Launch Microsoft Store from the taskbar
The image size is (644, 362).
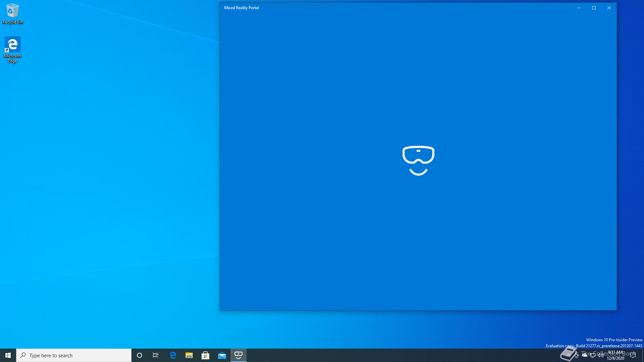click(x=206, y=355)
